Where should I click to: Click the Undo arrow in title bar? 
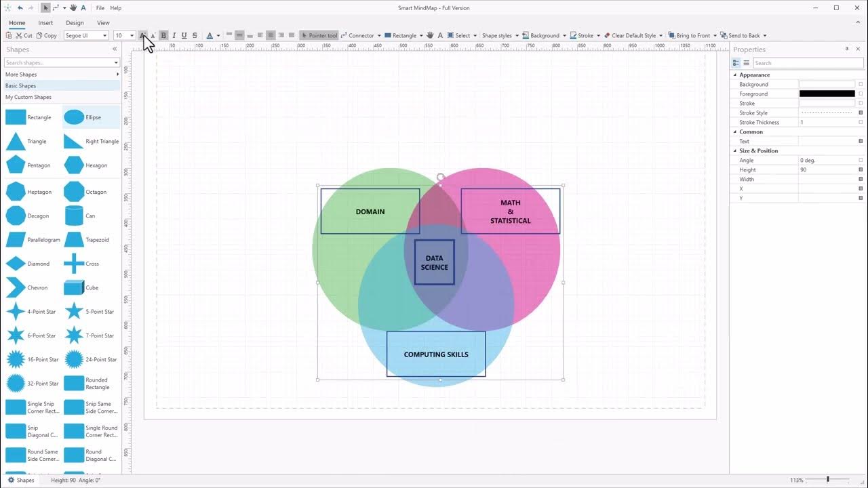pyautogui.click(x=20, y=8)
